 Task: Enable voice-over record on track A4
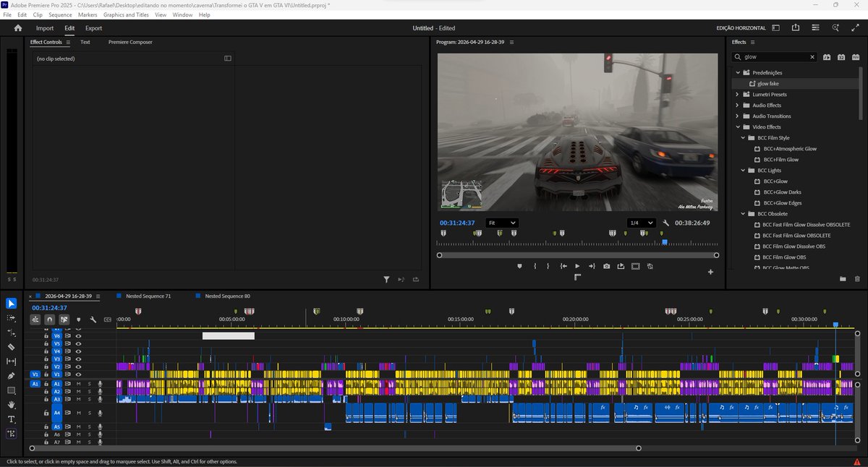pyautogui.click(x=100, y=412)
